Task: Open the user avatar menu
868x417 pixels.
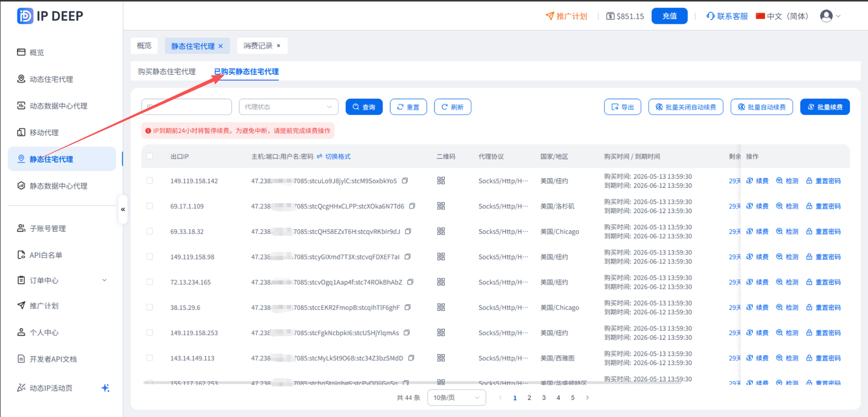Action: [830, 16]
